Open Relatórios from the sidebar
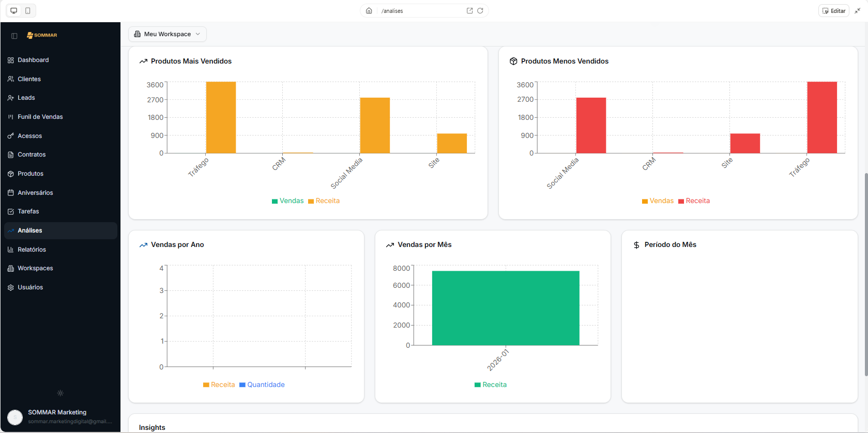Screen dimensions: 868x433 pyautogui.click(x=32, y=250)
